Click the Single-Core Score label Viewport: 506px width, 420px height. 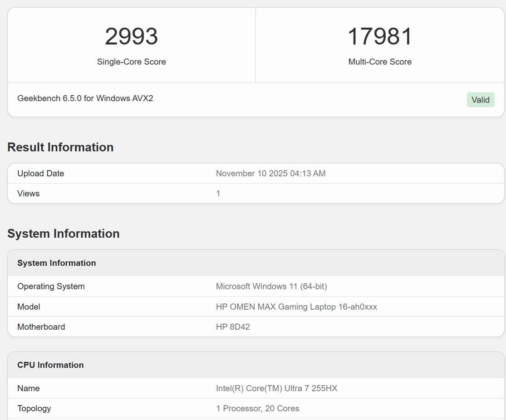point(131,62)
